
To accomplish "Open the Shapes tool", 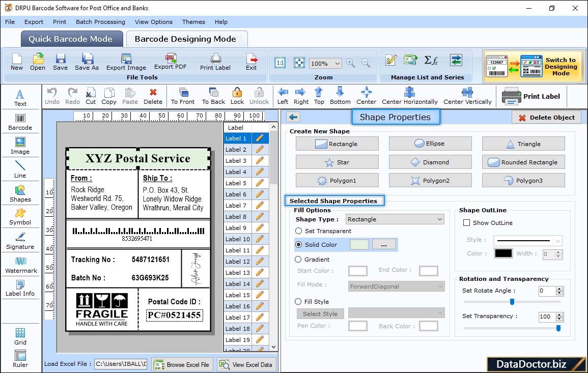I will coord(20,194).
